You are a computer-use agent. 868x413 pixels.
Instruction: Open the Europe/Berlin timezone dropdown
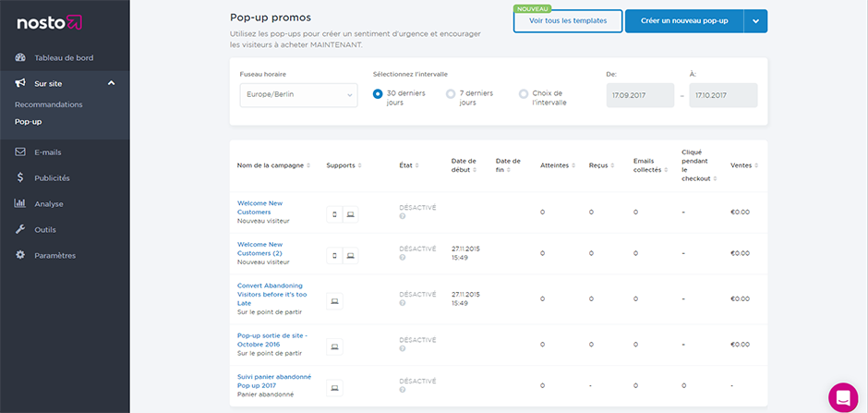pyautogui.click(x=298, y=94)
